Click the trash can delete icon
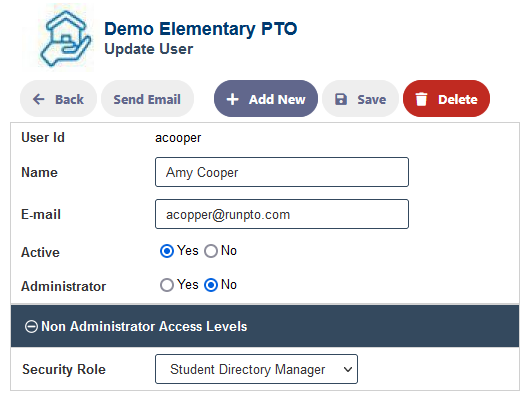Viewport: 532px width, 408px height. click(x=421, y=99)
